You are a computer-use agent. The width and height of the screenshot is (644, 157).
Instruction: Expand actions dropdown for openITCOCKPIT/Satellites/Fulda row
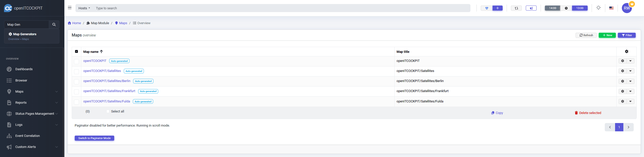pyautogui.click(x=630, y=101)
